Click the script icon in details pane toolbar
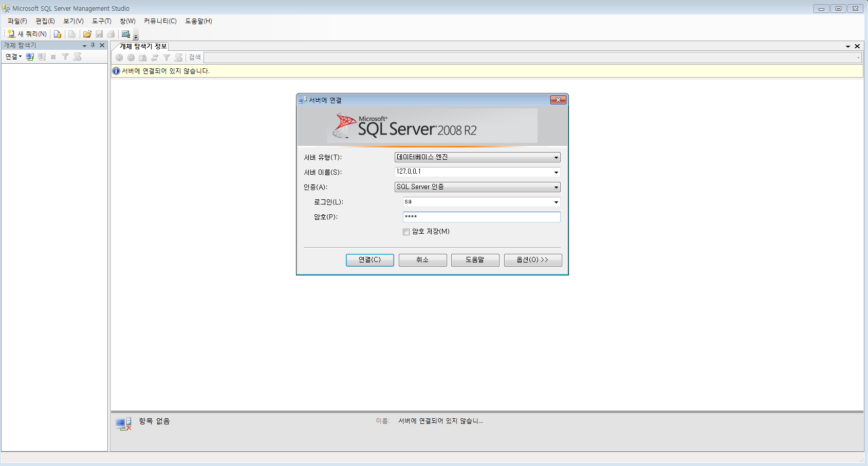Viewport: 868px width, 466px height. coord(178,58)
